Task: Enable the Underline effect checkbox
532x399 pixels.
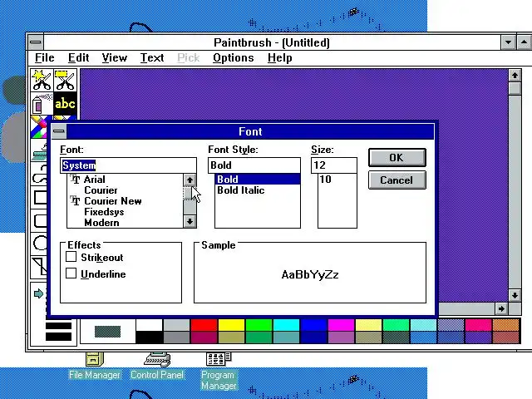Action: pos(71,273)
